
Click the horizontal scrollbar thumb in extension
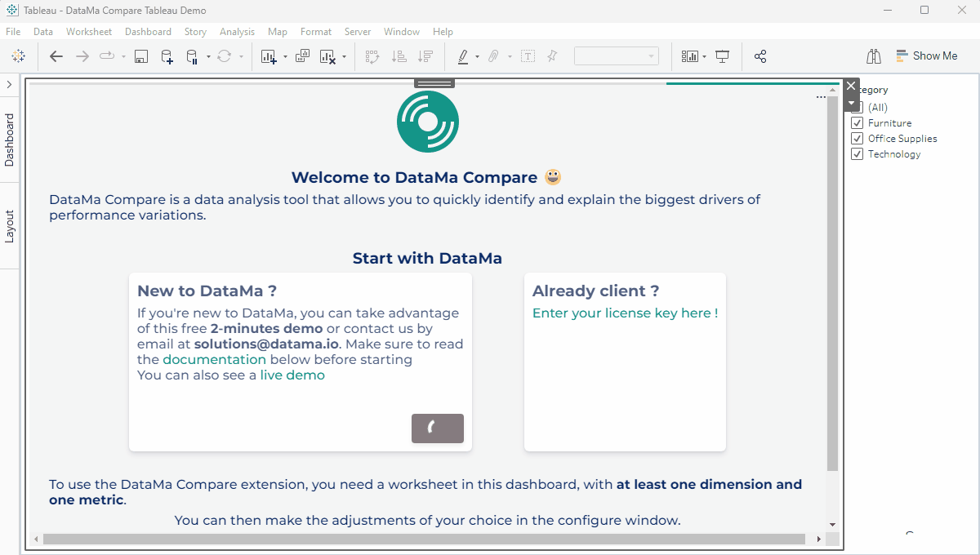click(x=425, y=539)
